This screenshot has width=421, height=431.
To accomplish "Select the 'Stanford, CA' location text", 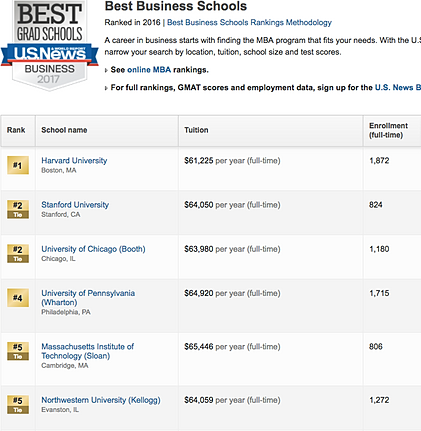I will (61, 214).
